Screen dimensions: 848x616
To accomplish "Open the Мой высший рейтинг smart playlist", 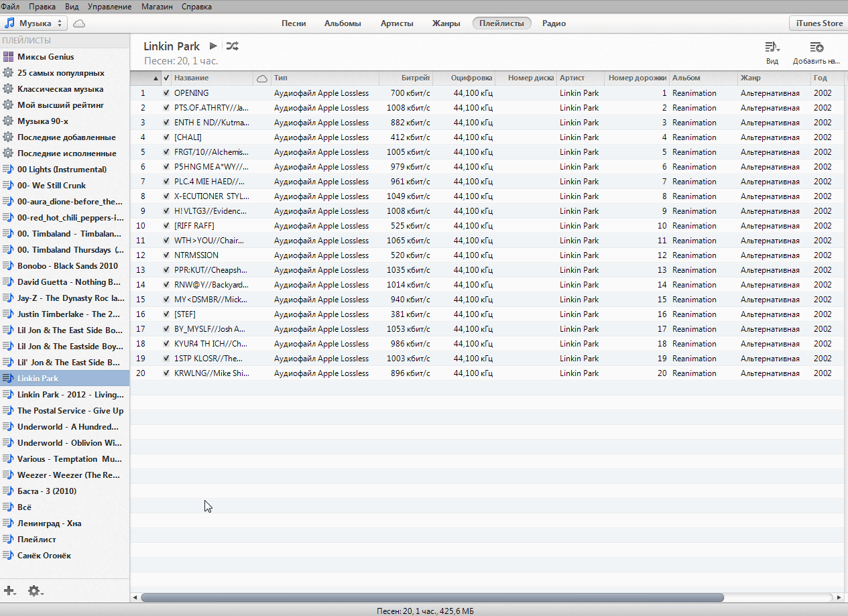I will pos(64,105).
